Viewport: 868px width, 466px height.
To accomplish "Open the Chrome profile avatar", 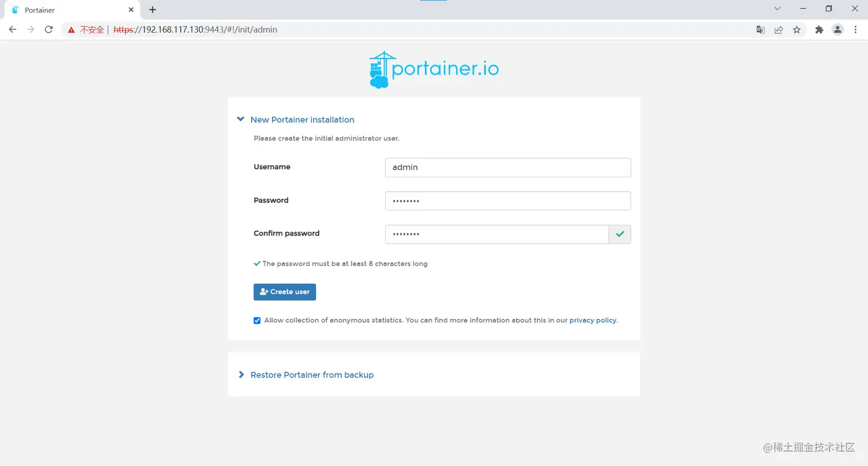I will pyautogui.click(x=838, y=30).
